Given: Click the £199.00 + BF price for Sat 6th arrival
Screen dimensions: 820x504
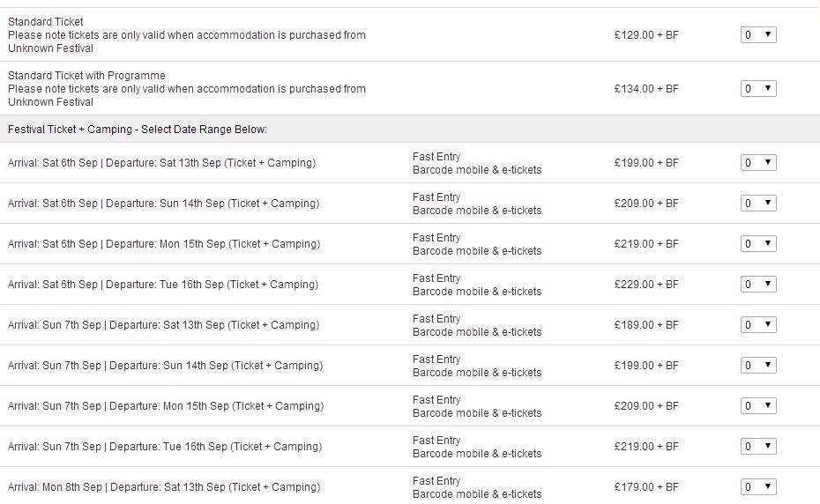Looking at the screenshot, I should pos(646,163).
